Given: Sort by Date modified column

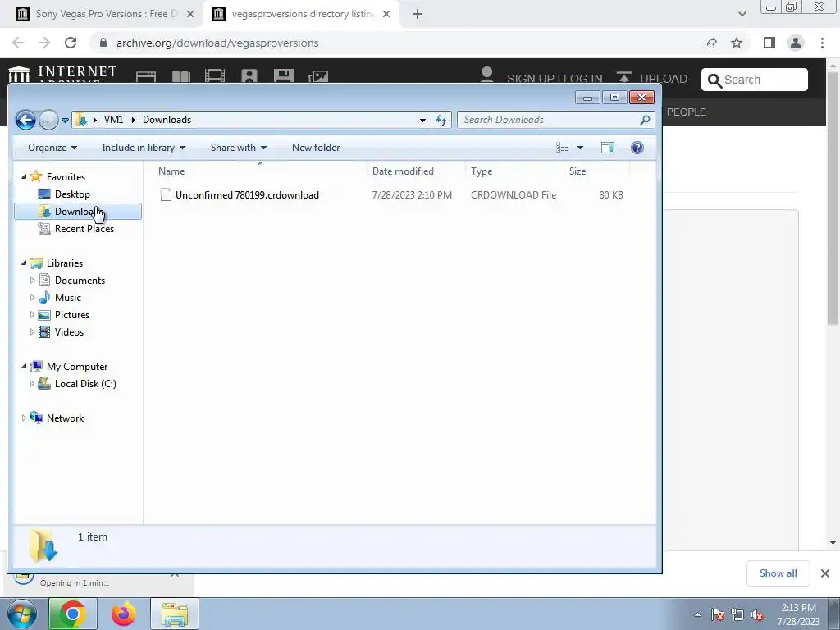Looking at the screenshot, I should 403,171.
